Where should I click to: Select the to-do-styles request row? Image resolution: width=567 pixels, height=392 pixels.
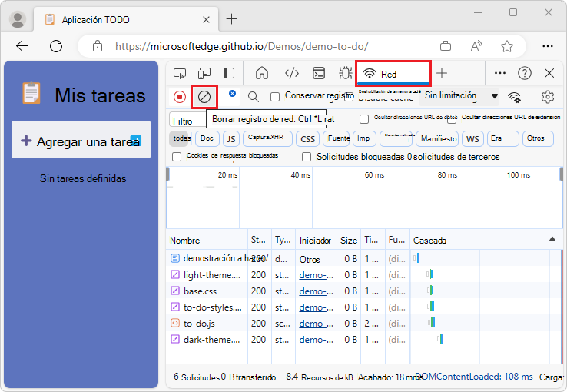coord(363,307)
